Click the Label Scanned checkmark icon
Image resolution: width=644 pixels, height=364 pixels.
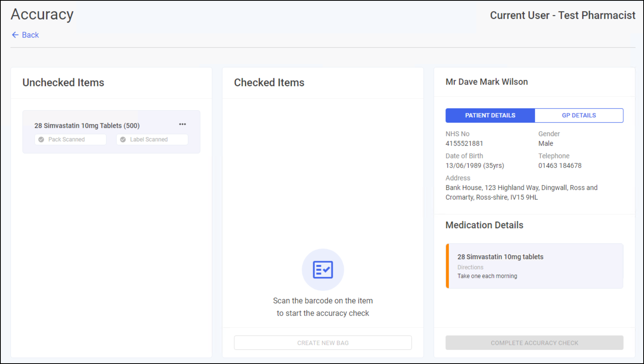click(123, 140)
